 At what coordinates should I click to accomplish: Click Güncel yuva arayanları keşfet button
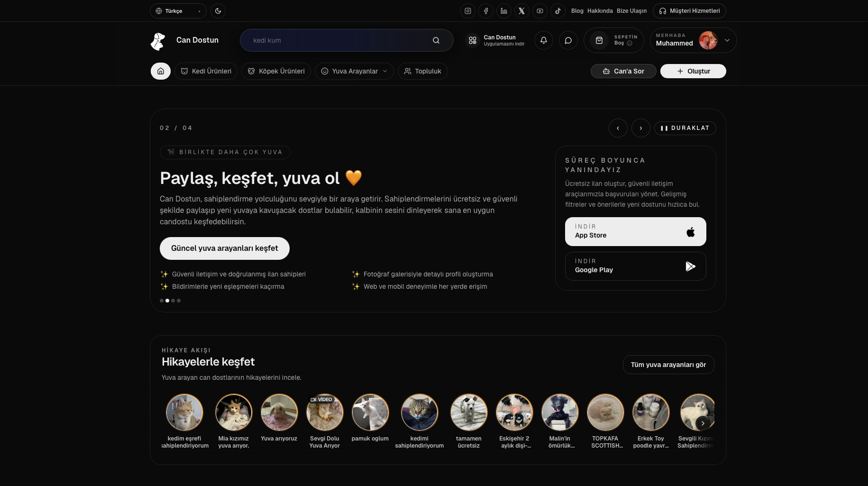pos(224,248)
